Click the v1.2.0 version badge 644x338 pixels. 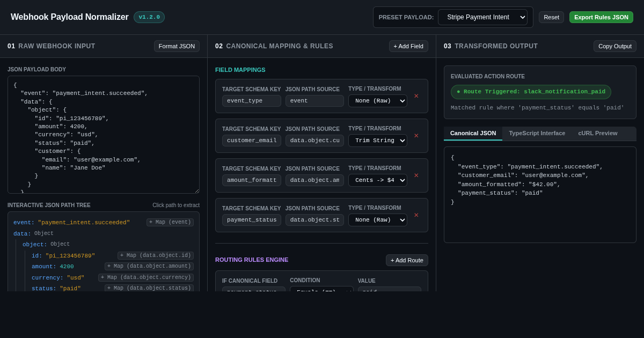(149, 17)
